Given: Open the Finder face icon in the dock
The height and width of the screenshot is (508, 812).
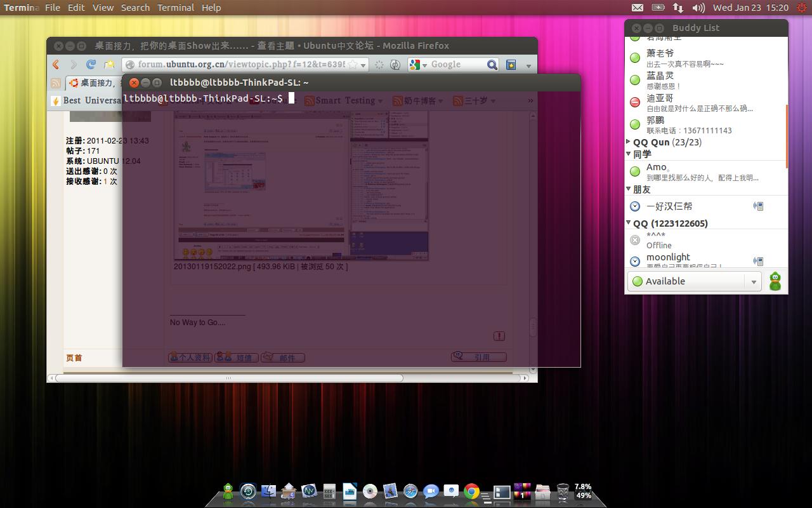Looking at the screenshot, I should pos(268,491).
